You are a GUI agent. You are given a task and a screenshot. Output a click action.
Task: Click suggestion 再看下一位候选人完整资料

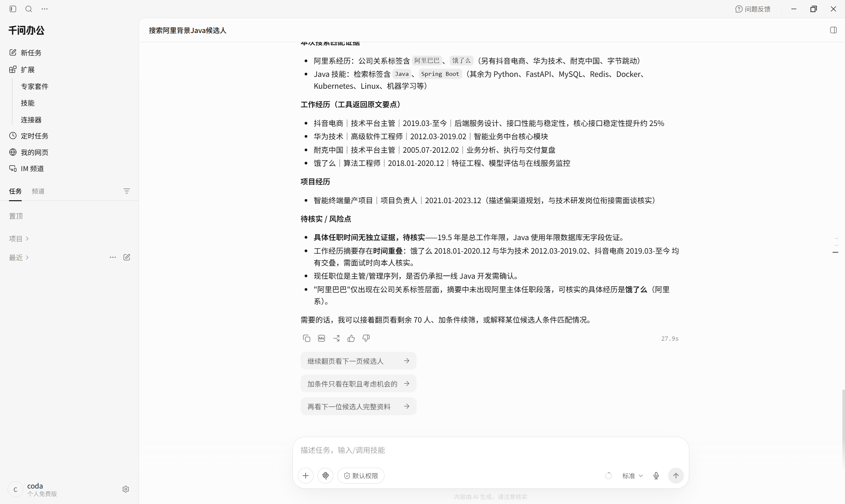coord(358,406)
